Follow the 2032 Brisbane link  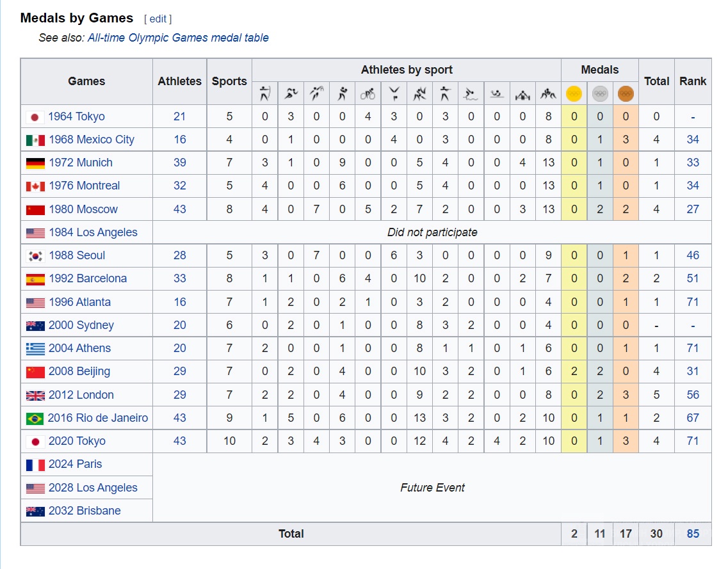click(85, 511)
